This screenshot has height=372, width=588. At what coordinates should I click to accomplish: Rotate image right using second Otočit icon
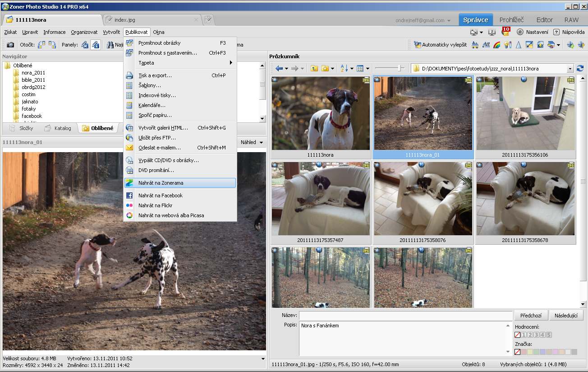pyautogui.click(x=52, y=45)
